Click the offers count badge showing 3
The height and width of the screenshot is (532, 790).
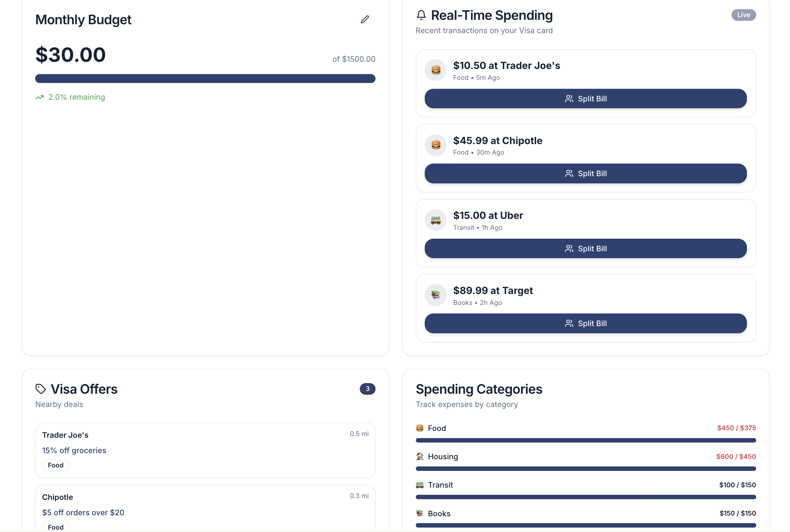(367, 389)
